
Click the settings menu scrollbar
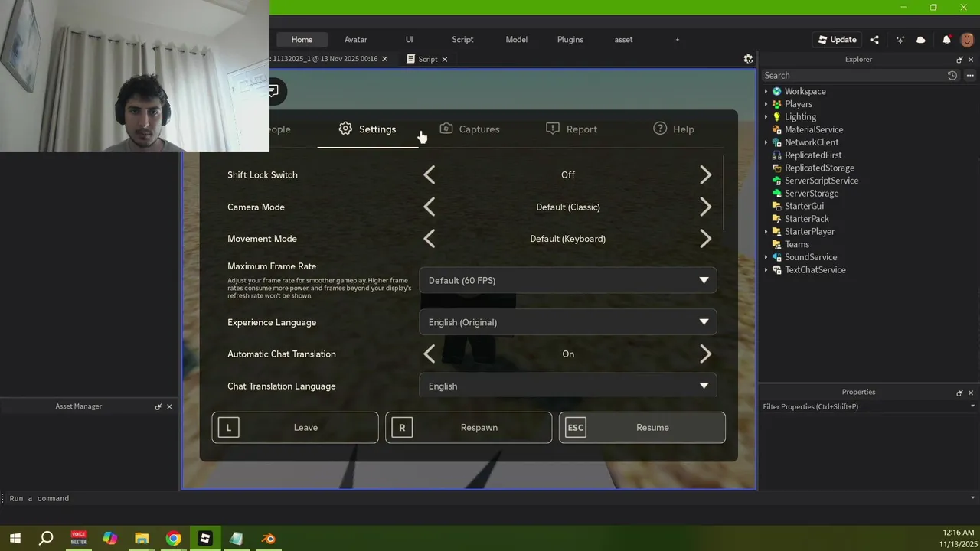pos(724,193)
